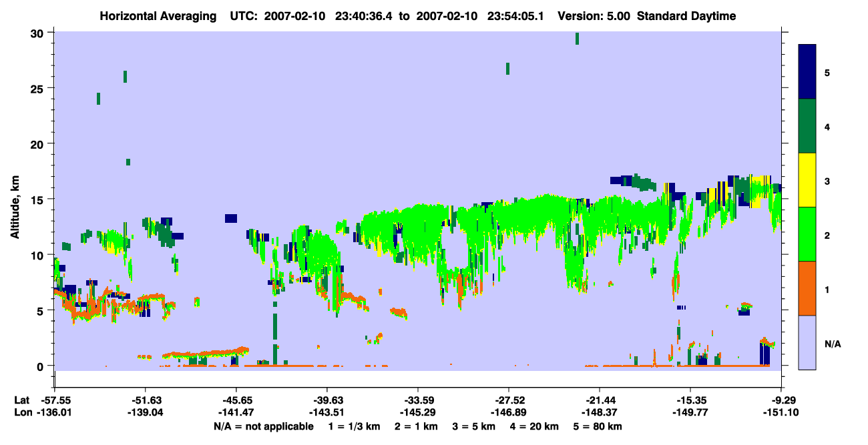Image resolution: width=868 pixels, height=445 pixels.
Task: Click the 'Lon' row label
Action: (23, 413)
